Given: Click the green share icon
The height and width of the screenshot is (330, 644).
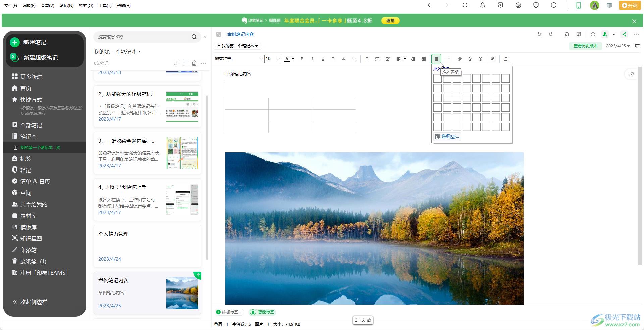Looking at the screenshot, I should 624,34.
